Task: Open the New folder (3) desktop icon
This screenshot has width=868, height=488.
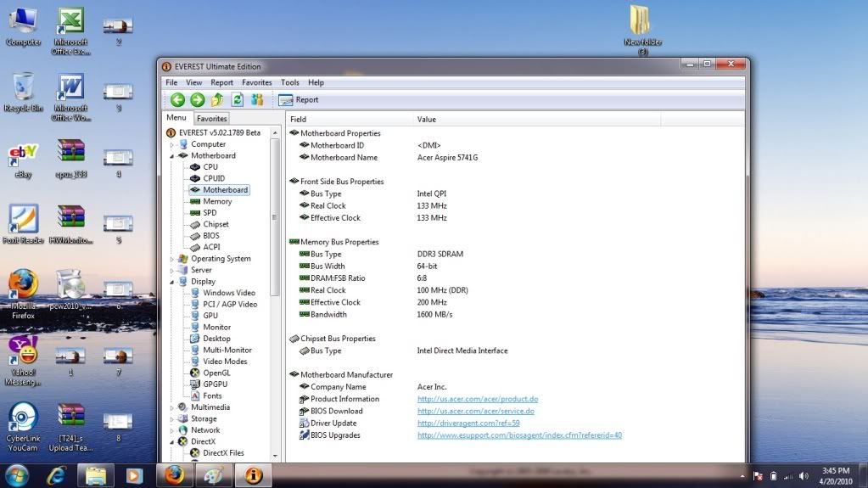Action: [642, 31]
